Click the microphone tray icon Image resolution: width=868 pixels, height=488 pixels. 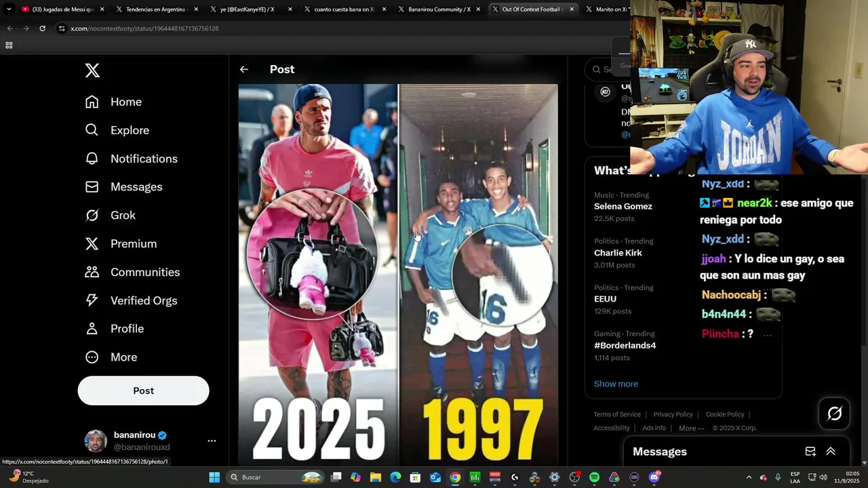[778, 477]
